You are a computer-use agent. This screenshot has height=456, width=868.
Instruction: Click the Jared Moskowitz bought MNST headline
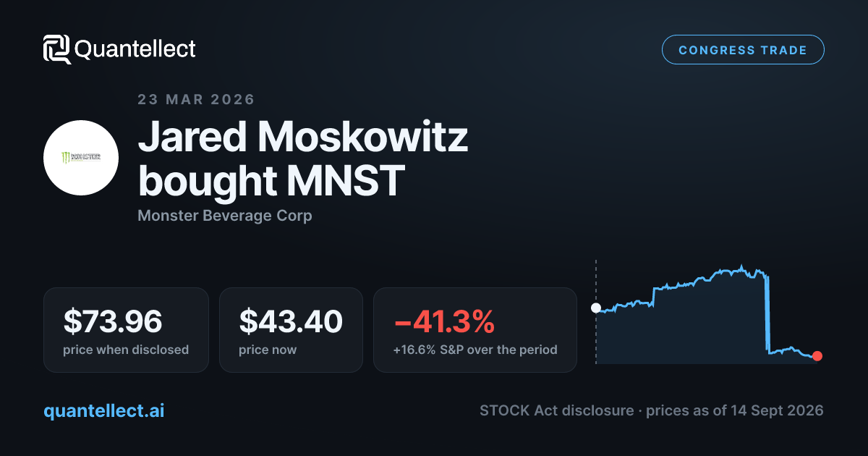point(303,159)
